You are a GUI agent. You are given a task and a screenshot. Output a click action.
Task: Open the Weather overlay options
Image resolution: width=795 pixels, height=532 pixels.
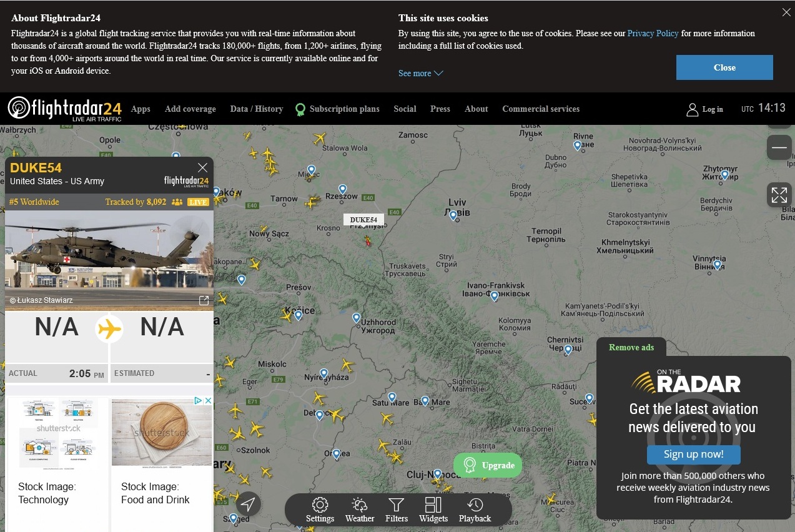[360, 510]
